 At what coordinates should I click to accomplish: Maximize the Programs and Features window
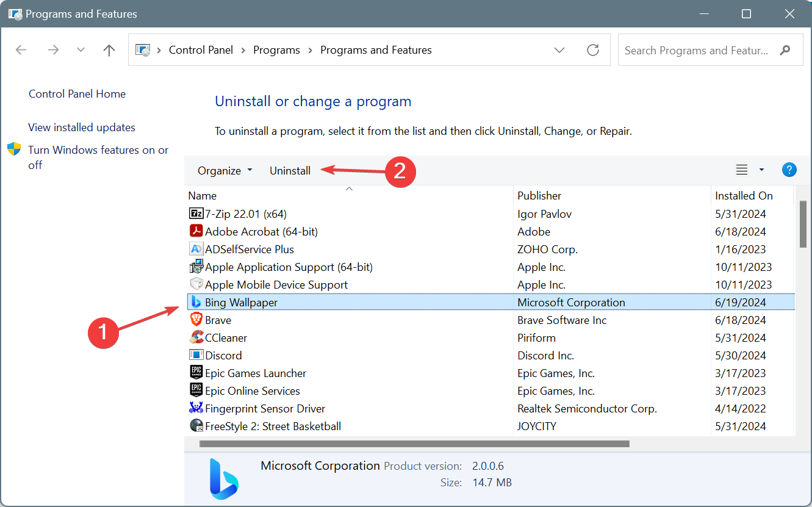[746, 13]
